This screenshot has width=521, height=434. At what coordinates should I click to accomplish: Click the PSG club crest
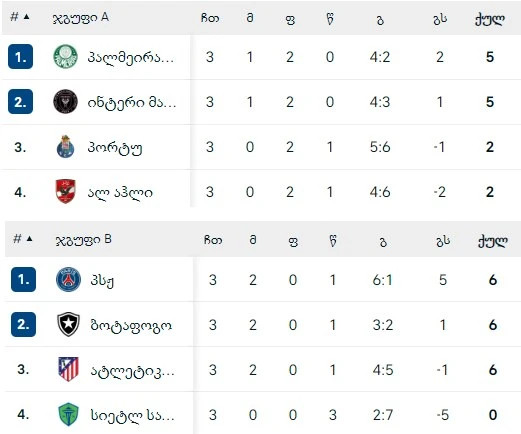(x=68, y=279)
